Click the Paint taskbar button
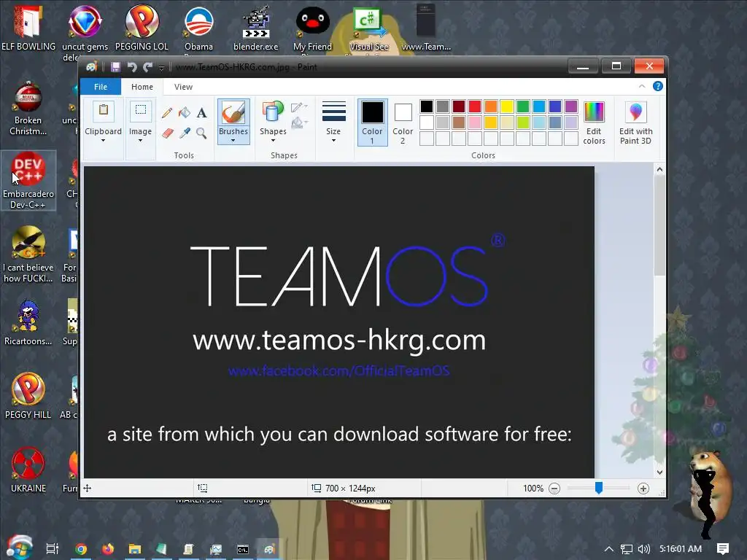Viewport: 747px width, 560px height. (x=270, y=549)
